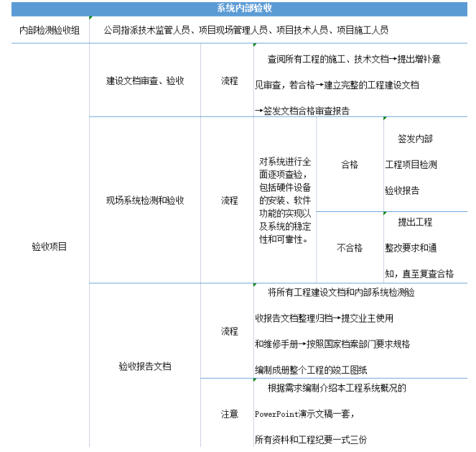Select the 内部检测验收组 cell
This screenshot has width=476, height=452.
pos(50,30)
